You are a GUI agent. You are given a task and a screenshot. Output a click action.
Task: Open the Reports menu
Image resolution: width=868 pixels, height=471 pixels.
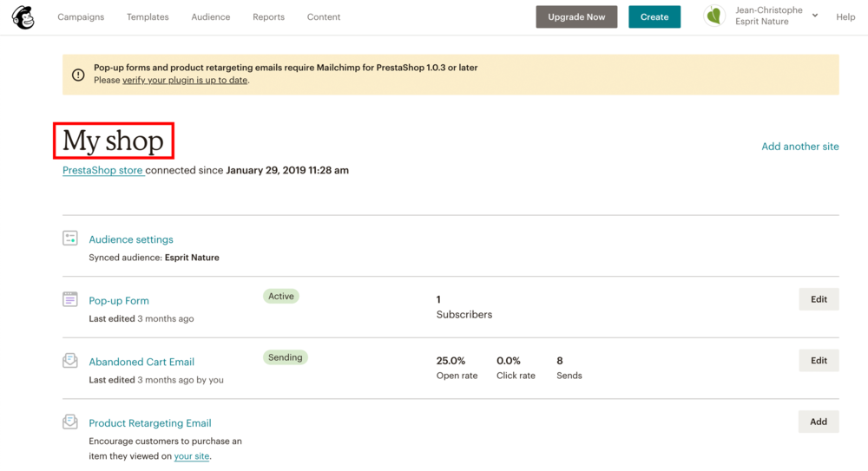click(x=268, y=17)
